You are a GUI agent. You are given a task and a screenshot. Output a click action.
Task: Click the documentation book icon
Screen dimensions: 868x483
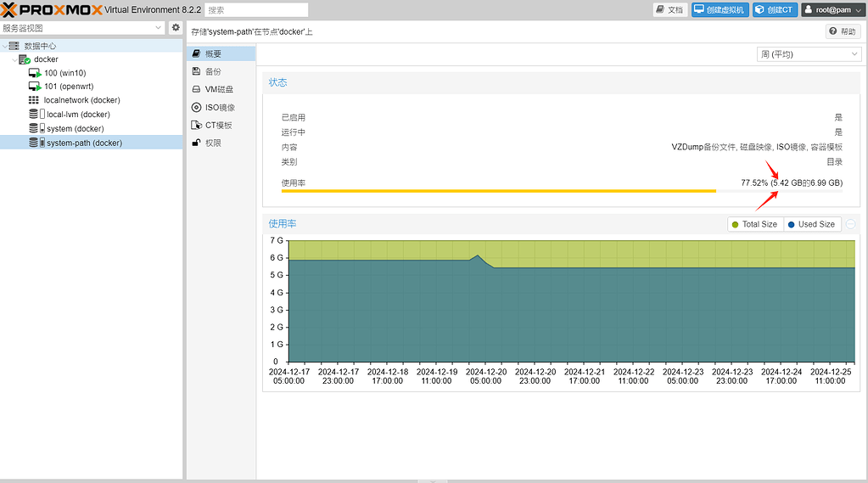point(660,9)
